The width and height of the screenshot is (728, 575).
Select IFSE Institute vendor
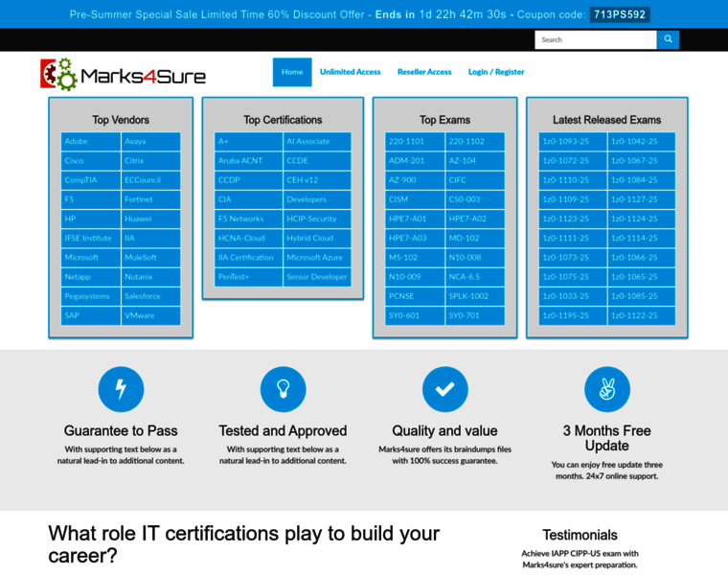point(91,239)
